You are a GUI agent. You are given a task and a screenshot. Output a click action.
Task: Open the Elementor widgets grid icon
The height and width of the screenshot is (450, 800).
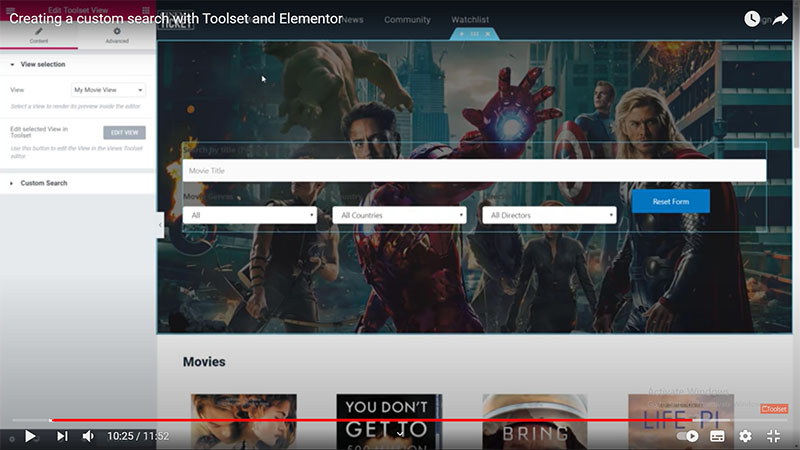pyautogui.click(x=146, y=10)
